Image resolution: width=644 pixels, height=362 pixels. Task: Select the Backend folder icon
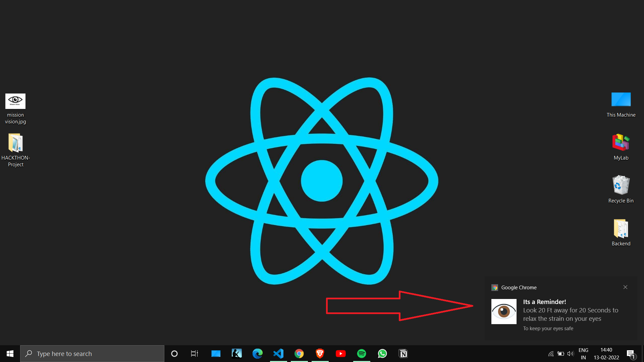(621, 229)
